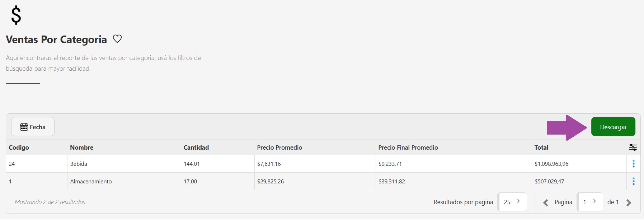The image size is (644, 220).
Task: Expand the page number dropdown
Action: coord(589,202)
